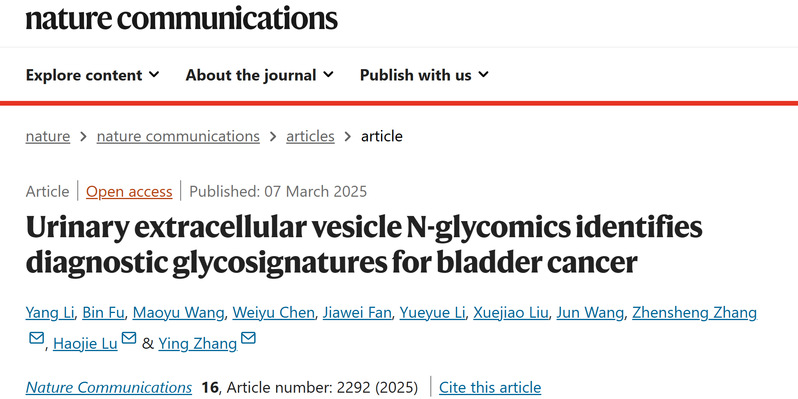The width and height of the screenshot is (798, 399).
Task: Open the nature communications breadcrumb link
Action: pyautogui.click(x=178, y=136)
